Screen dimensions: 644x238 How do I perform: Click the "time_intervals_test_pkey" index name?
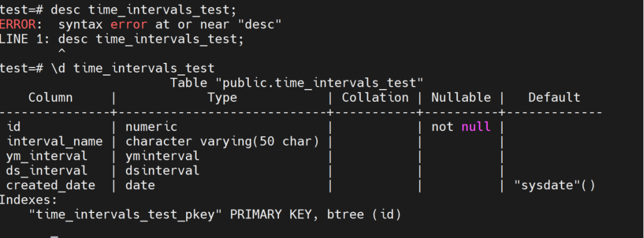(126, 214)
